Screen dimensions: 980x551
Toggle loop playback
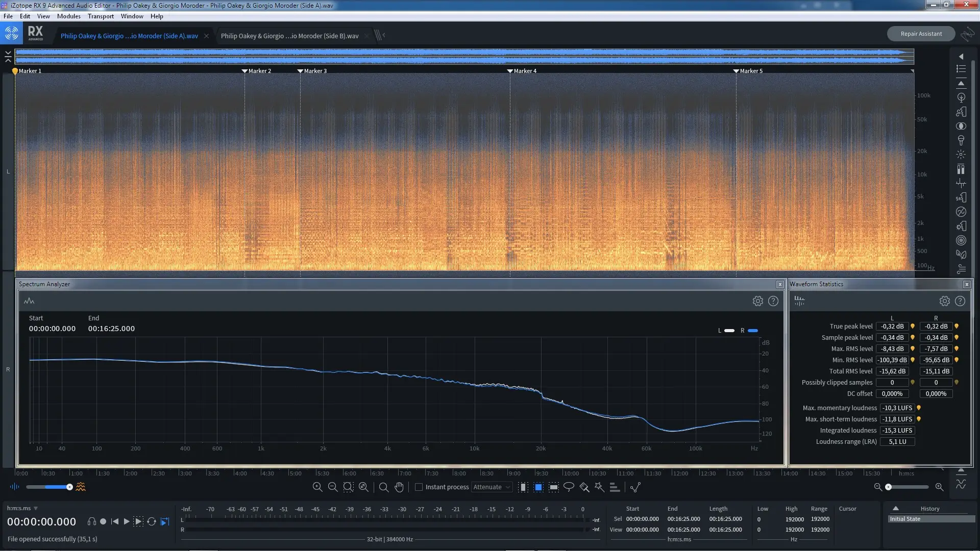click(152, 521)
